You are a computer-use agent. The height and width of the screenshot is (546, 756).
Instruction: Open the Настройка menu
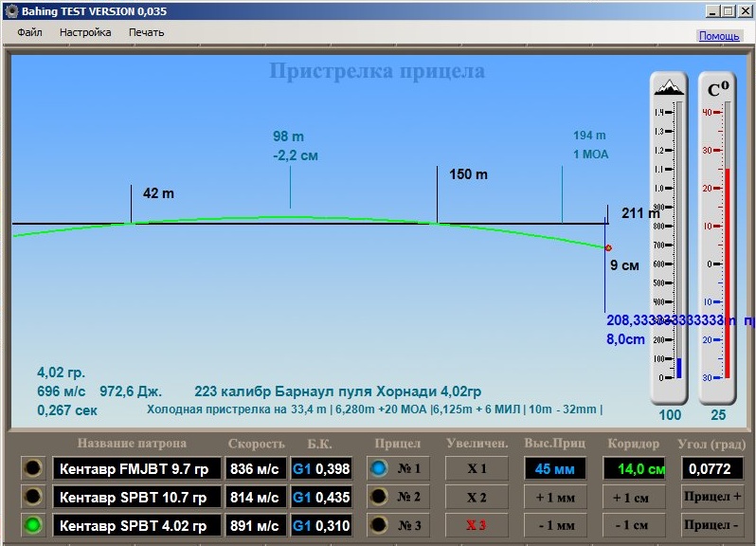[85, 32]
